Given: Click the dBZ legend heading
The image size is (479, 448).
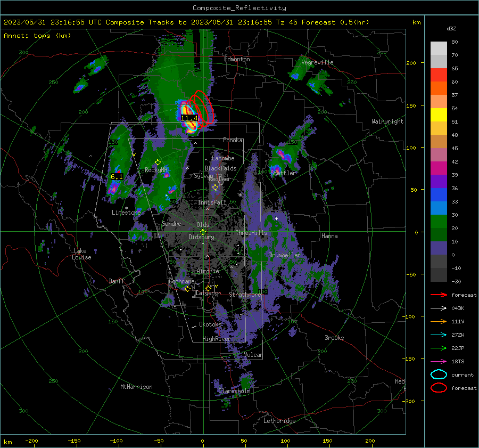Looking at the screenshot, I should [451, 28].
